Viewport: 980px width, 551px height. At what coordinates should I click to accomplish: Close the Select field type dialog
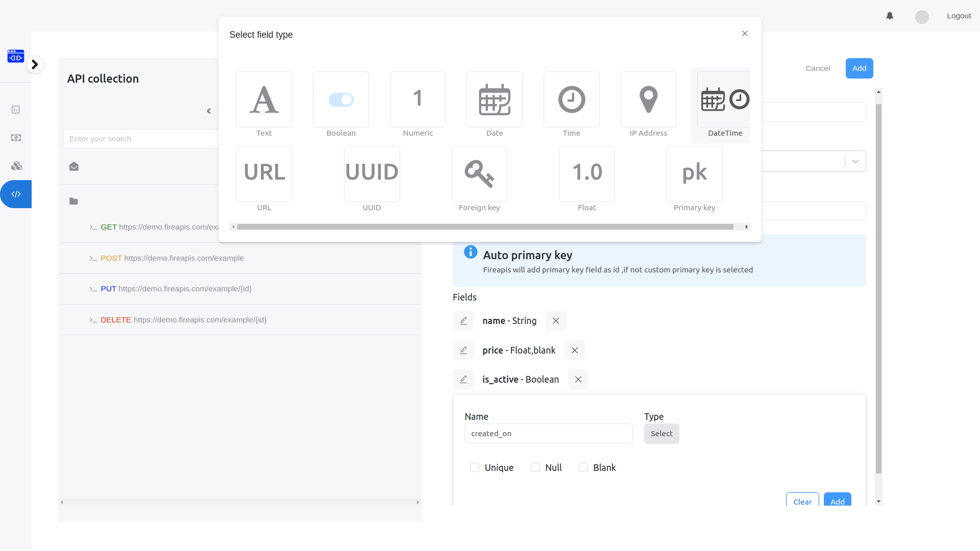coord(745,33)
